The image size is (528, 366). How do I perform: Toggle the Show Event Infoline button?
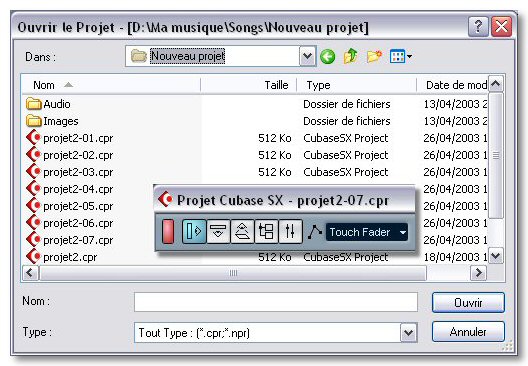pos(218,231)
